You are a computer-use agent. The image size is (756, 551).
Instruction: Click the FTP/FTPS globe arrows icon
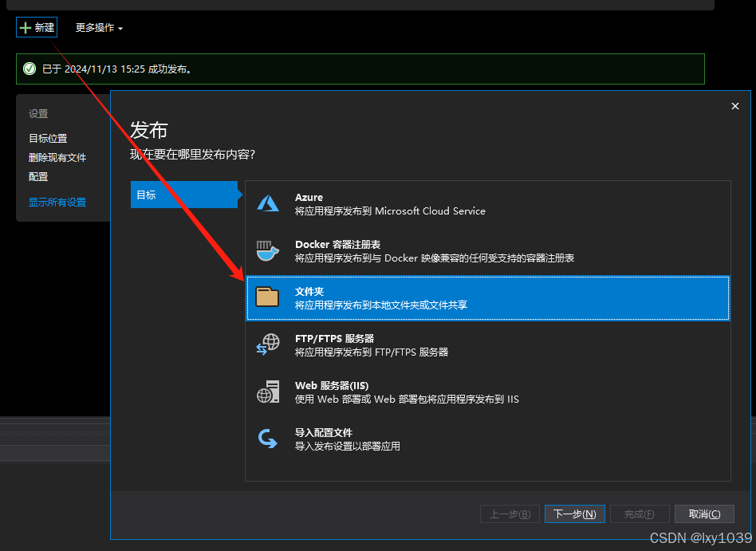[x=268, y=344]
